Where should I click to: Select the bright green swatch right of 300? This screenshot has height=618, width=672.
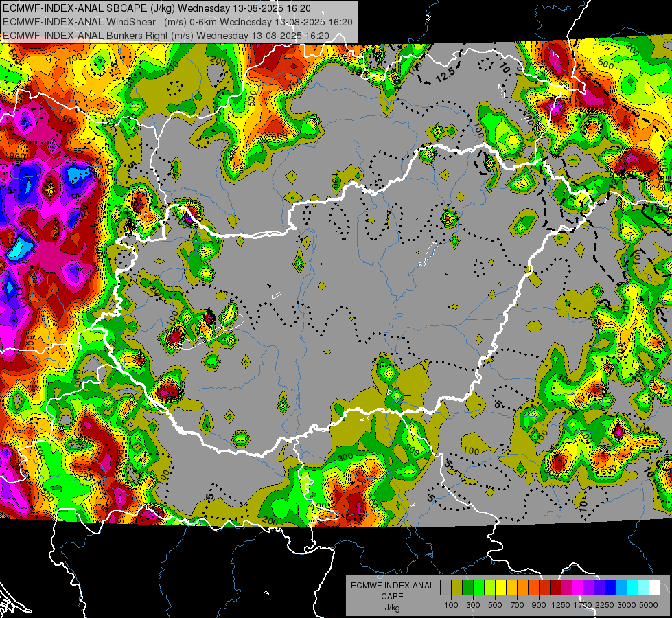pos(478,588)
